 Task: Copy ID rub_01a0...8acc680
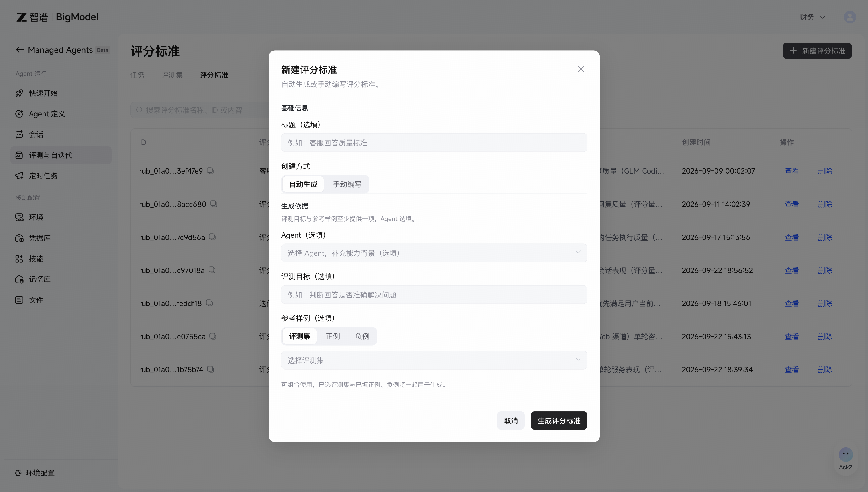[x=213, y=204]
